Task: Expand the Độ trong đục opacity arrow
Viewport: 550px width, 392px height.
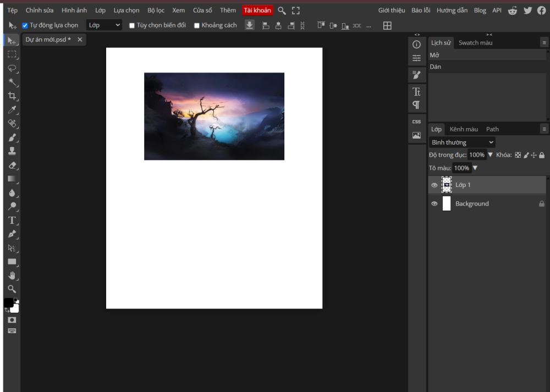Action: click(x=491, y=155)
